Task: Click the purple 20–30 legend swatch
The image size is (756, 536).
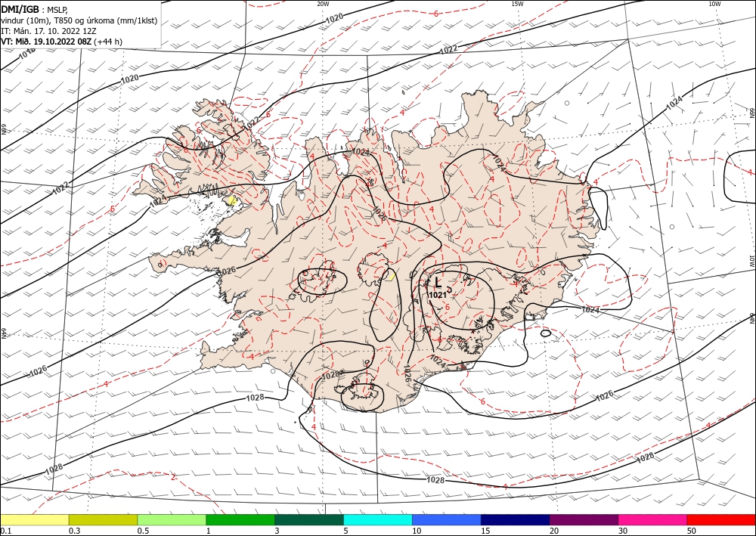Action: [584, 519]
